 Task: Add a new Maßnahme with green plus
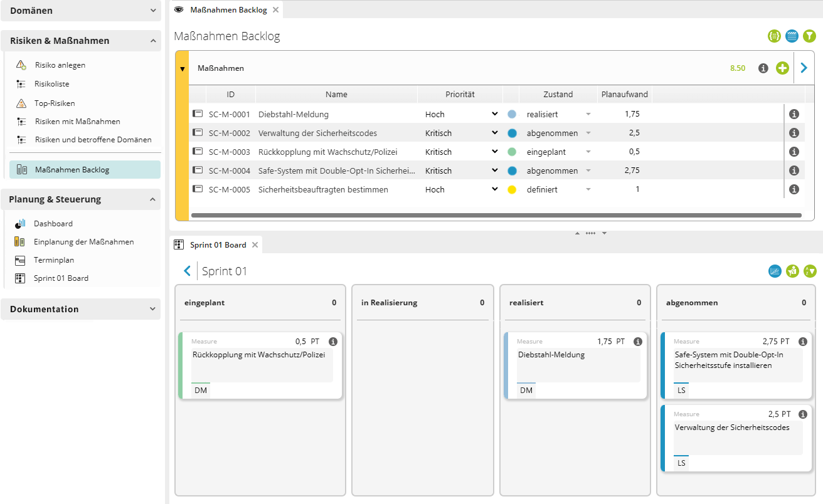pos(782,68)
